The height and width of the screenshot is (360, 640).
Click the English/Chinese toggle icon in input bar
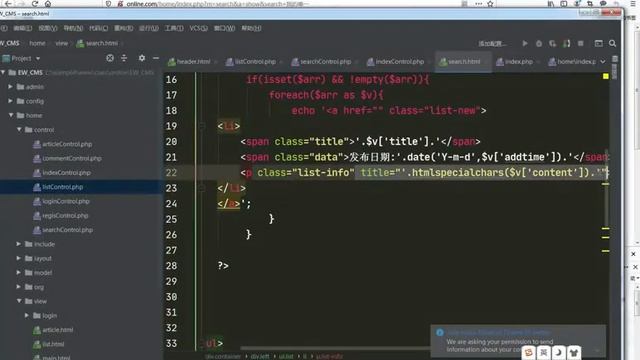click(x=544, y=353)
